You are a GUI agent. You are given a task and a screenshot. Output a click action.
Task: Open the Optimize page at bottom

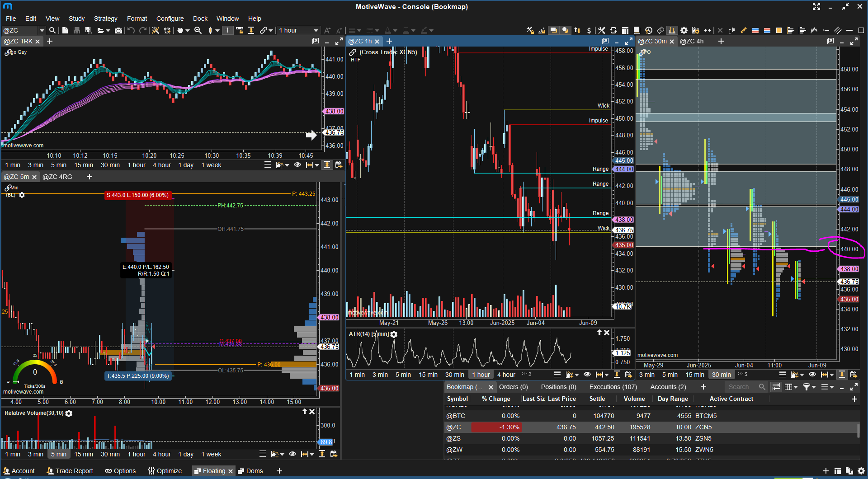coord(165,471)
